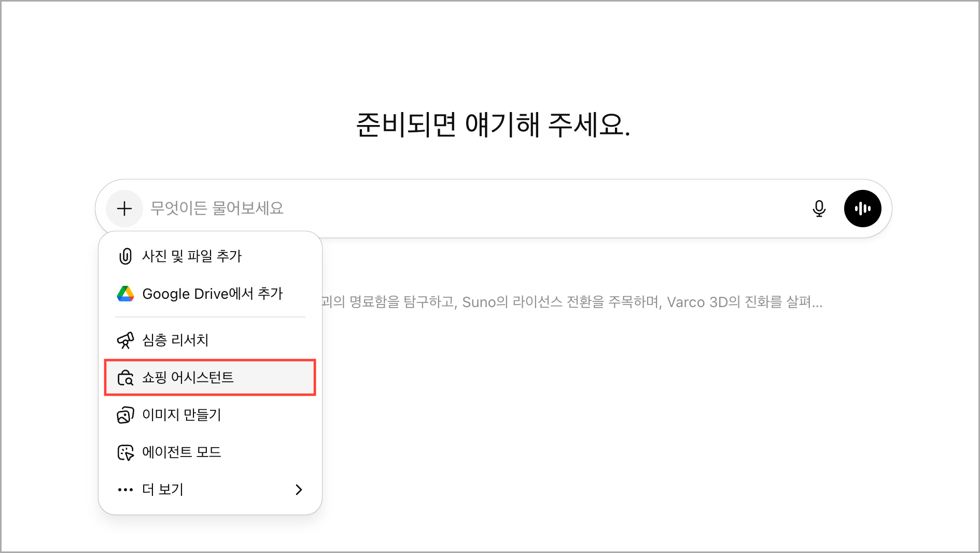
Task: Expand the 더 보기 submenu chevron
Action: pos(299,490)
